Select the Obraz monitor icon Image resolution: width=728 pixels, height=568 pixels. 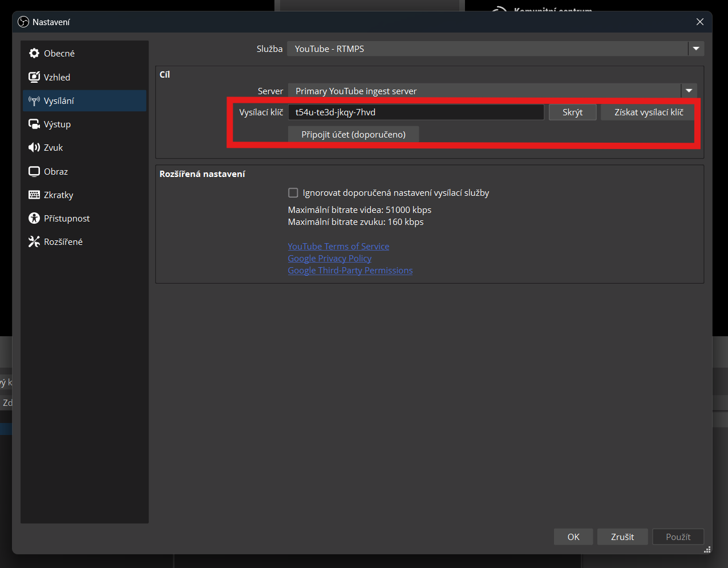coord(34,171)
